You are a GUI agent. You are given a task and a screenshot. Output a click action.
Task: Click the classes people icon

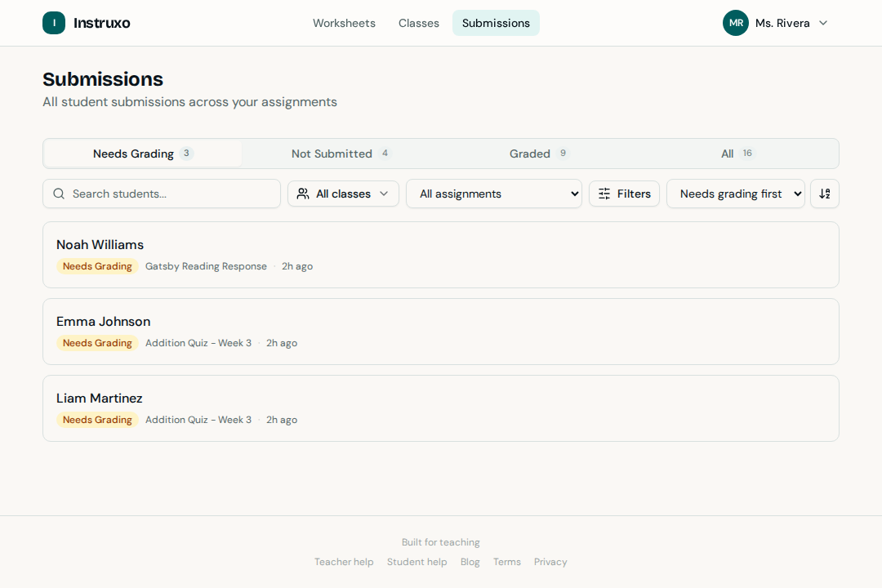(x=305, y=194)
